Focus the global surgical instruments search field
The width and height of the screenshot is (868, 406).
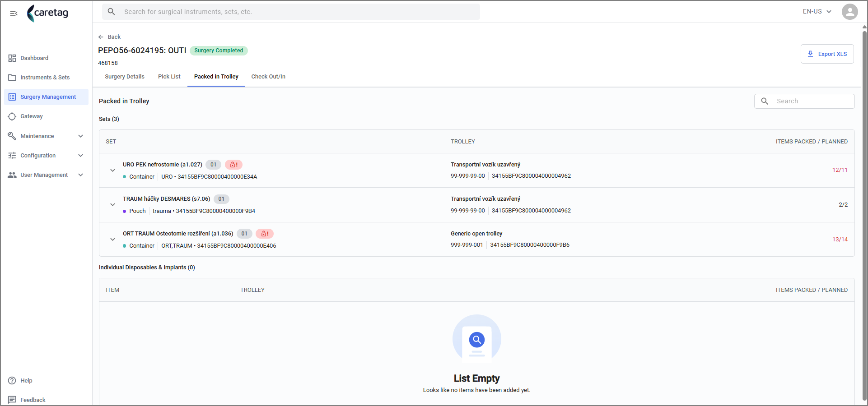(x=291, y=12)
